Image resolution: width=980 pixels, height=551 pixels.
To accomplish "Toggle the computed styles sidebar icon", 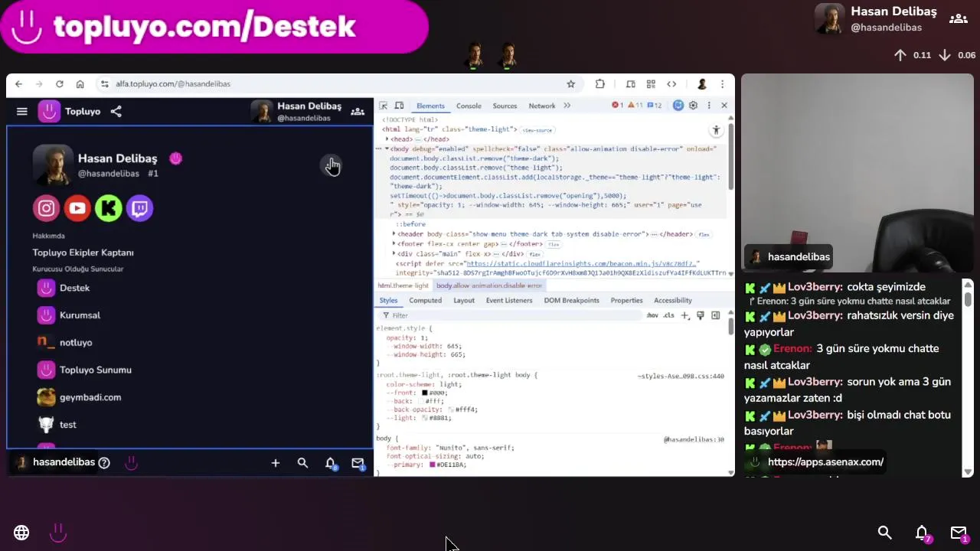I will click(x=716, y=315).
